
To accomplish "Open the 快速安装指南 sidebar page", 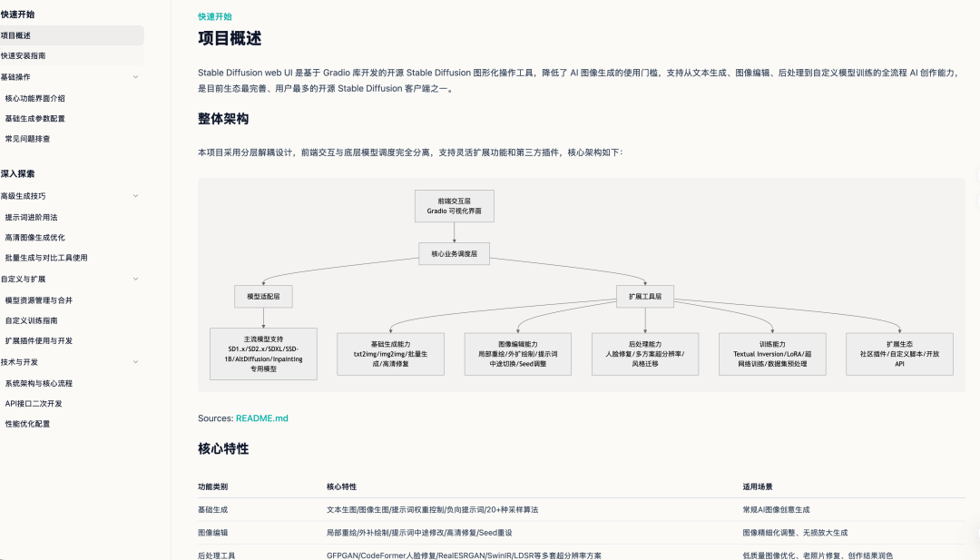I will point(71,55).
